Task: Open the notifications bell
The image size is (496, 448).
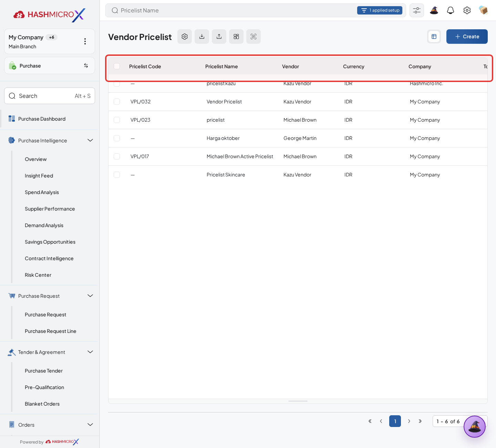Action: tap(451, 10)
